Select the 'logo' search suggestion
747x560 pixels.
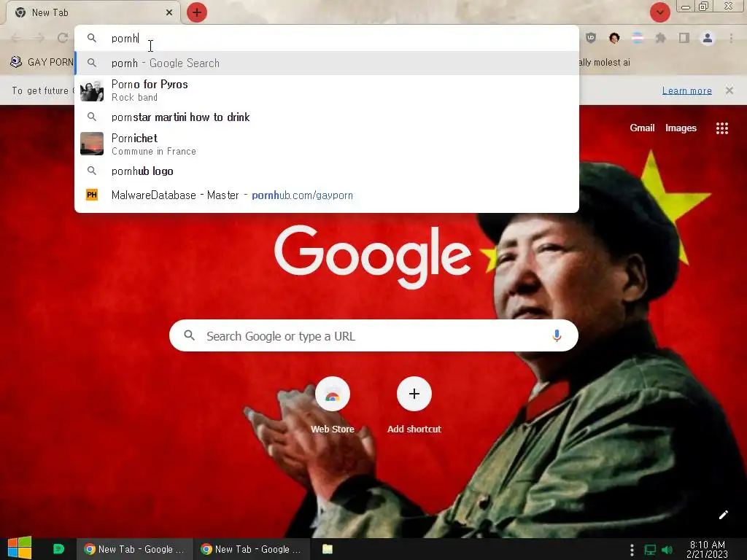click(x=327, y=171)
